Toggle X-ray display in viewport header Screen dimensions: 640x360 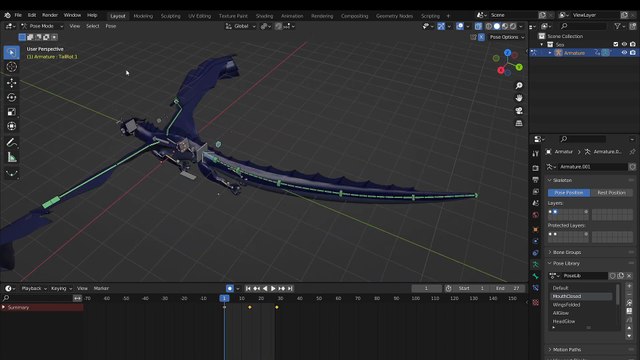coord(478,26)
